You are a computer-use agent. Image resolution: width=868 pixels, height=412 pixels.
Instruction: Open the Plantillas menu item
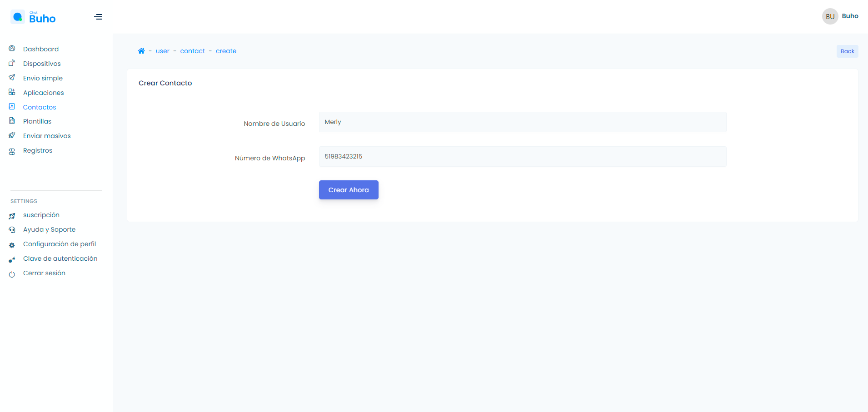coord(37,121)
